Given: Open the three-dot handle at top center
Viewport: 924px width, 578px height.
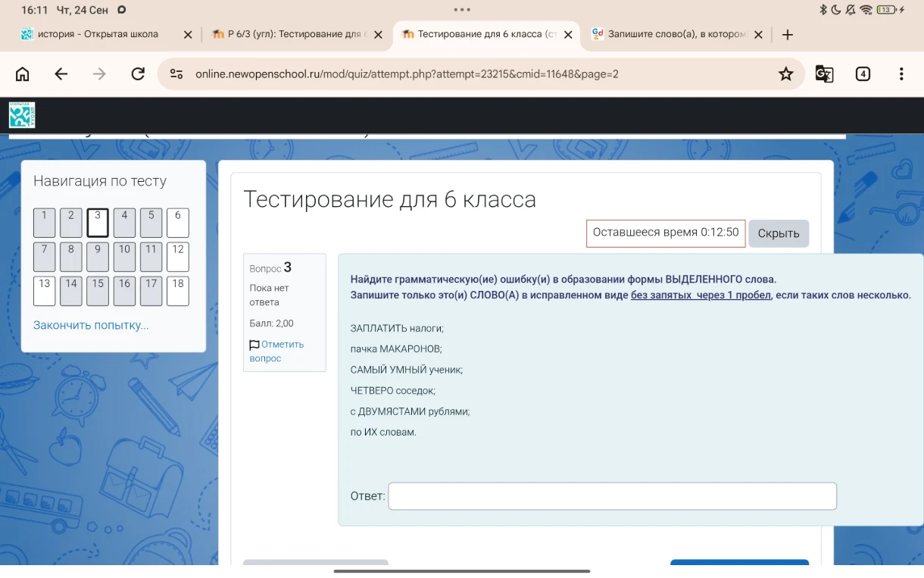Looking at the screenshot, I should click(462, 10).
